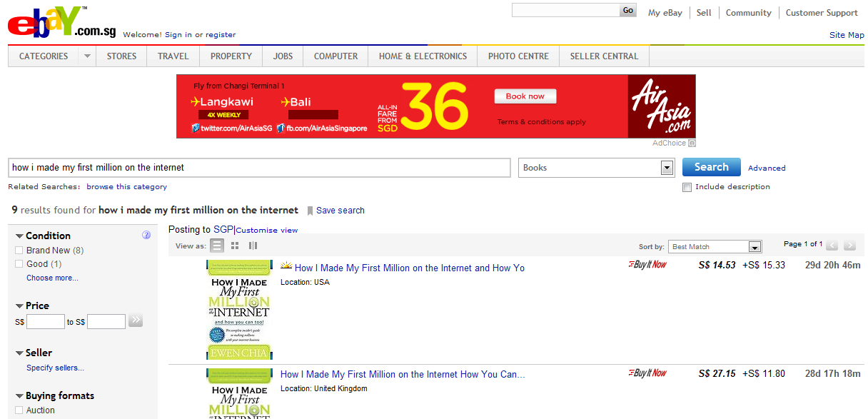Open the Home & Electronics tab
The height and width of the screenshot is (419, 868).
pos(423,56)
